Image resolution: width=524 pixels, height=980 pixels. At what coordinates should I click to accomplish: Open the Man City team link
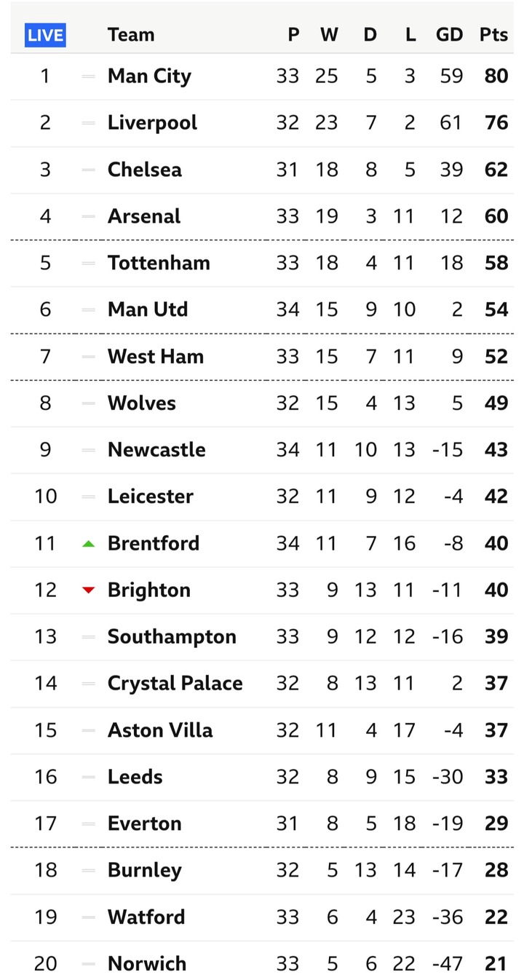pos(149,76)
